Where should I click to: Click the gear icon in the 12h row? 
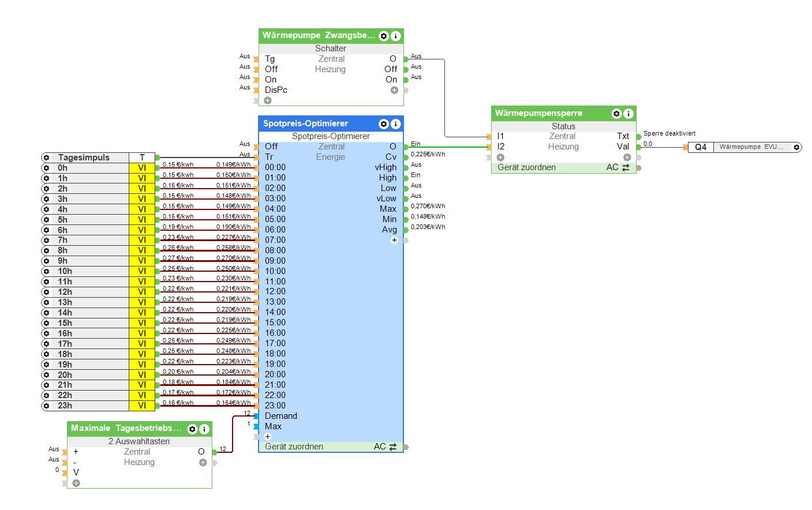click(x=46, y=292)
